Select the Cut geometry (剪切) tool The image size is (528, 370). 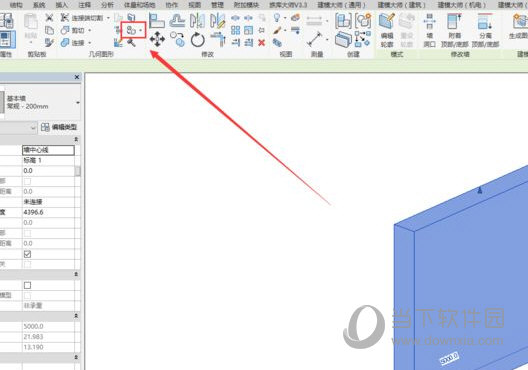pos(73,30)
